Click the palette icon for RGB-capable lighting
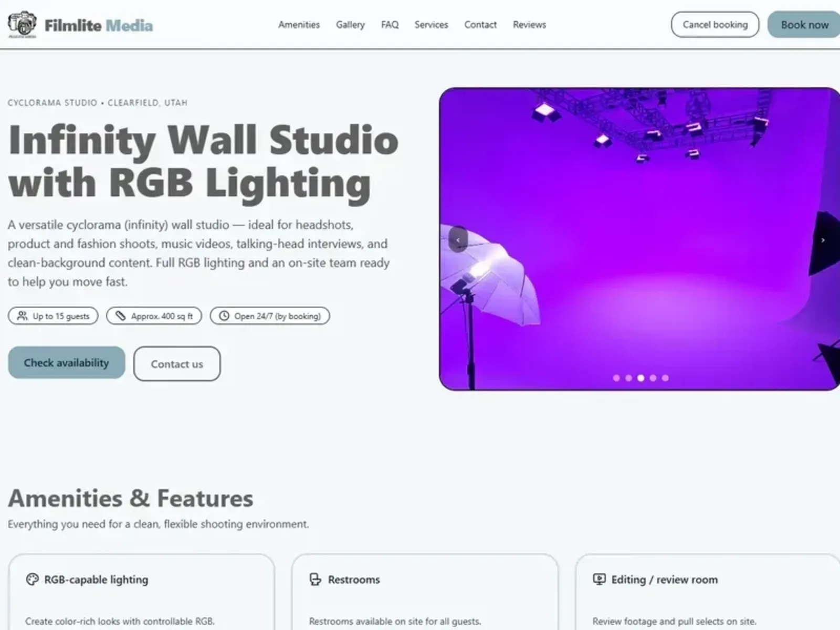This screenshot has height=630, width=840. 33,579
